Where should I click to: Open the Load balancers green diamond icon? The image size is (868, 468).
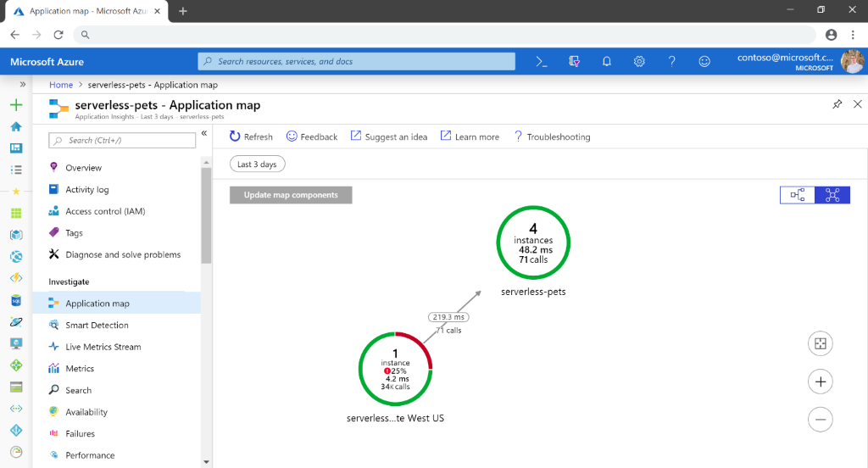(16, 365)
